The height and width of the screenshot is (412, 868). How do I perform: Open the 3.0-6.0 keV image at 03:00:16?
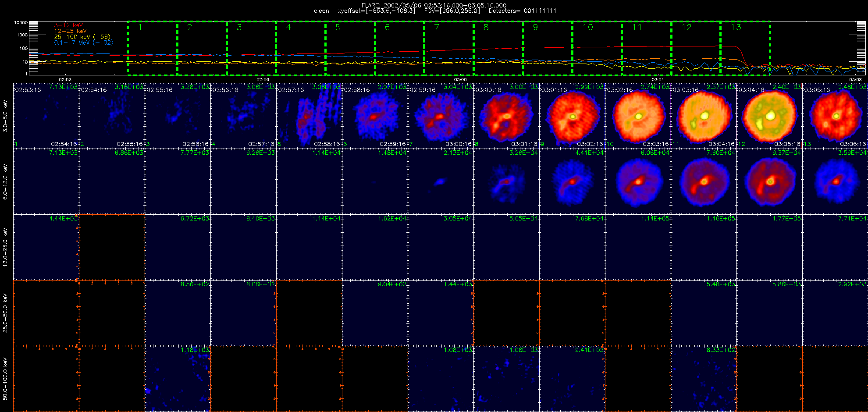(506, 116)
